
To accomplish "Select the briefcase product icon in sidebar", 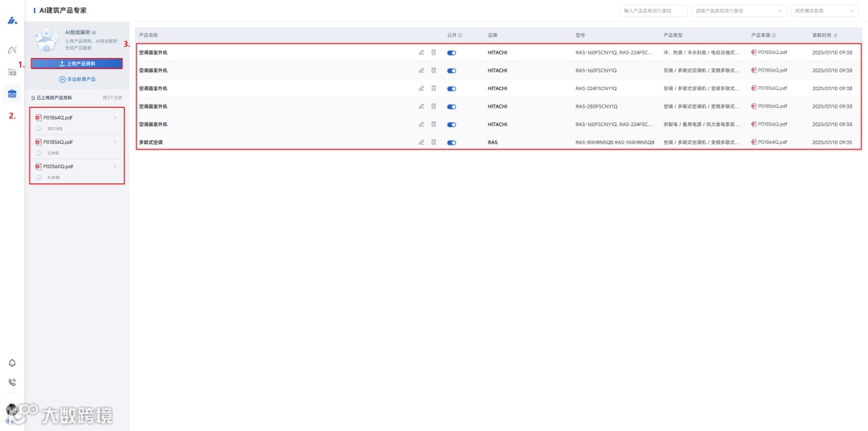I will [x=11, y=93].
